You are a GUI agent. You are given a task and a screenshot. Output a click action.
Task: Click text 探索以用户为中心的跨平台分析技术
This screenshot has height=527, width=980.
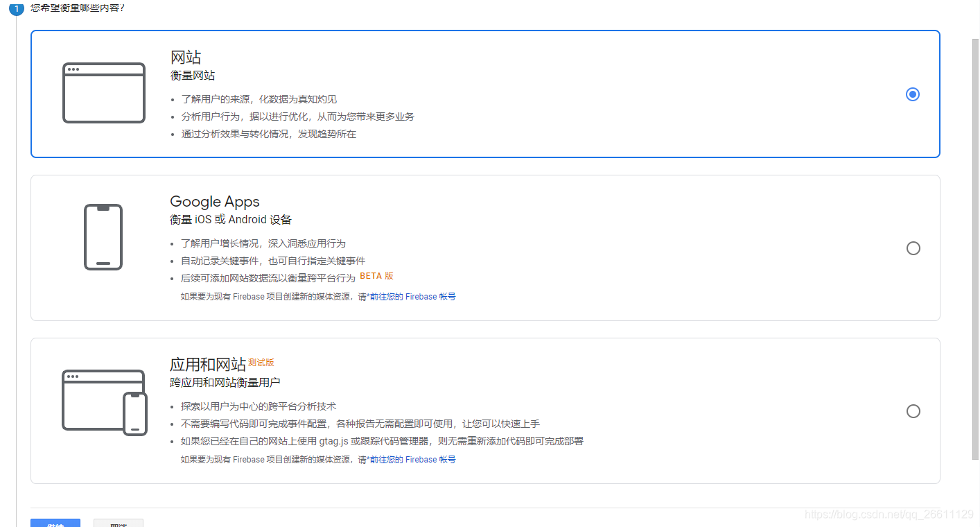(259, 406)
